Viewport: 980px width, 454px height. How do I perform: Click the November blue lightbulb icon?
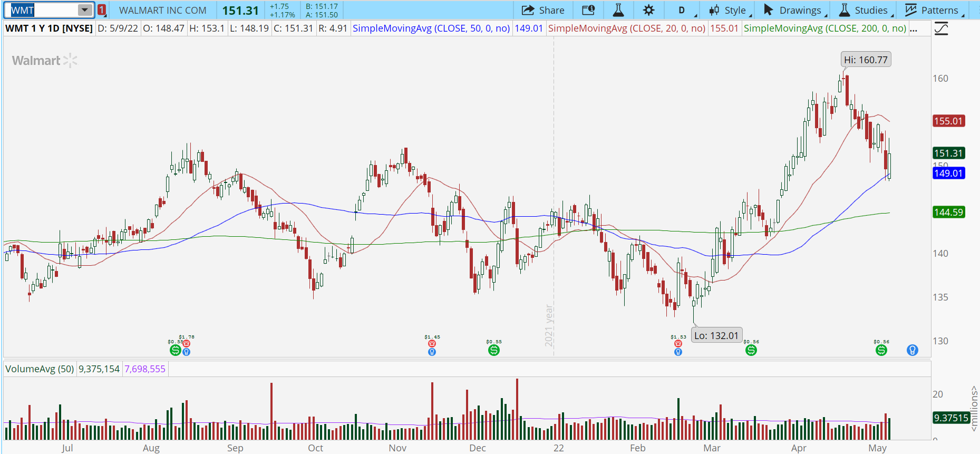point(432,352)
